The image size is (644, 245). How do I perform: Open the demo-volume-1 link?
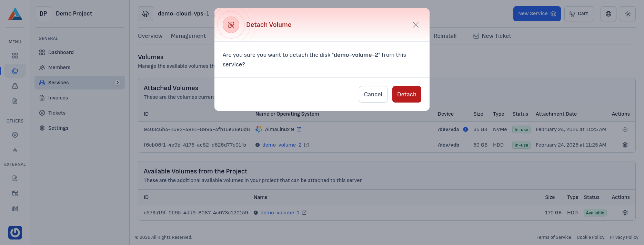pyautogui.click(x=280, y=213)
